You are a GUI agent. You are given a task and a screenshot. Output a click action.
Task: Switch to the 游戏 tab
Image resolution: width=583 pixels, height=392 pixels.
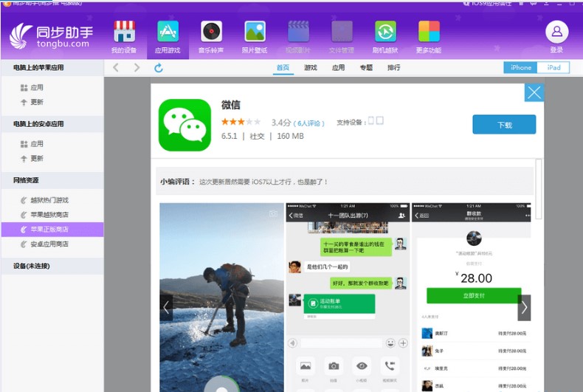[x=311, y=68]
